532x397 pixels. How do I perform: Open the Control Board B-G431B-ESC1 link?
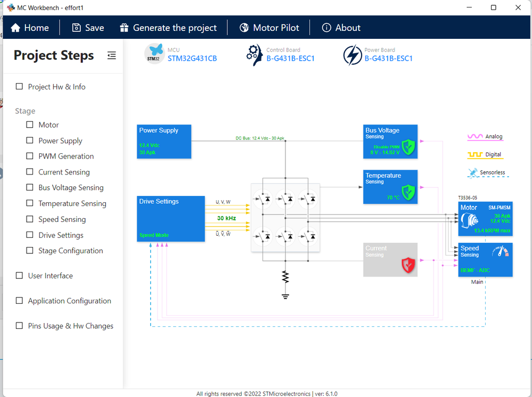click(290, 59)
